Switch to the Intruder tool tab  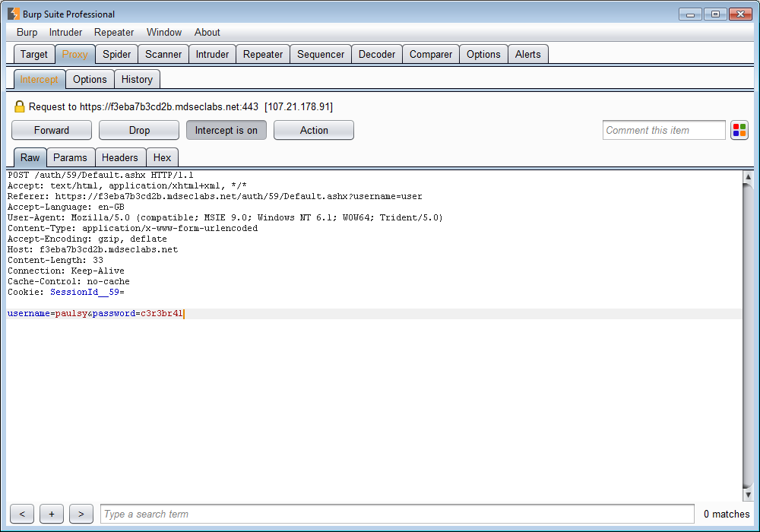click(x=212, y=54)
